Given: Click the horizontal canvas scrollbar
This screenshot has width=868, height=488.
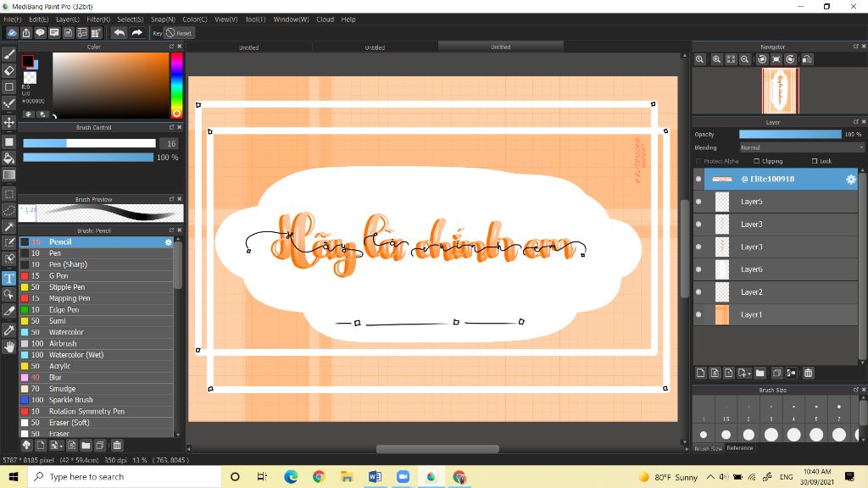Looking at the screenshot, I should tap(437, 449).
